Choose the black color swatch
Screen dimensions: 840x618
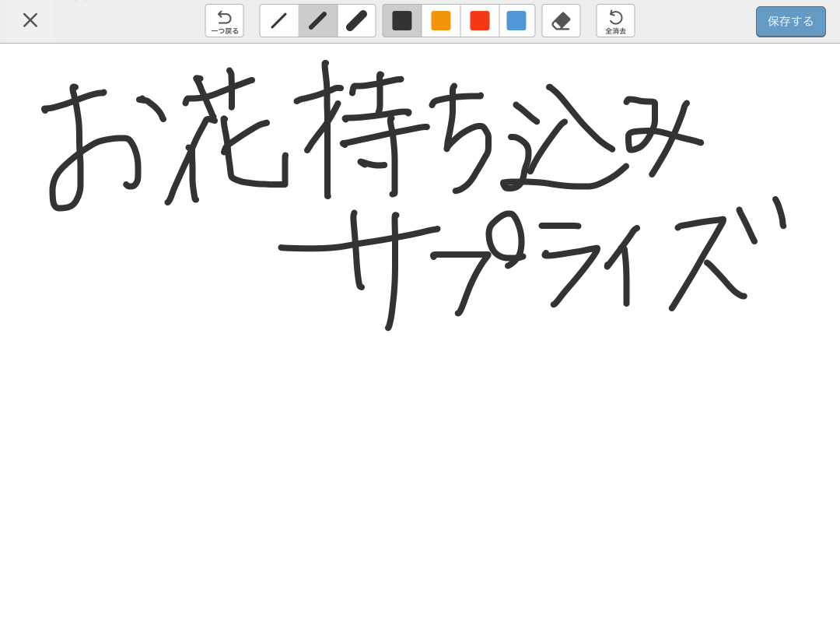pos(402,21)
